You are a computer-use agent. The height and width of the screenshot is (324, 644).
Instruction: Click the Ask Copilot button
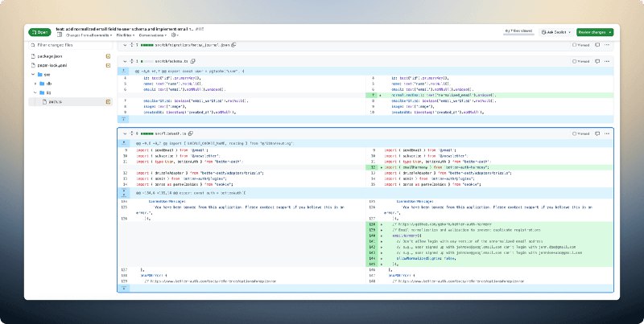click(x=554, y=32)
